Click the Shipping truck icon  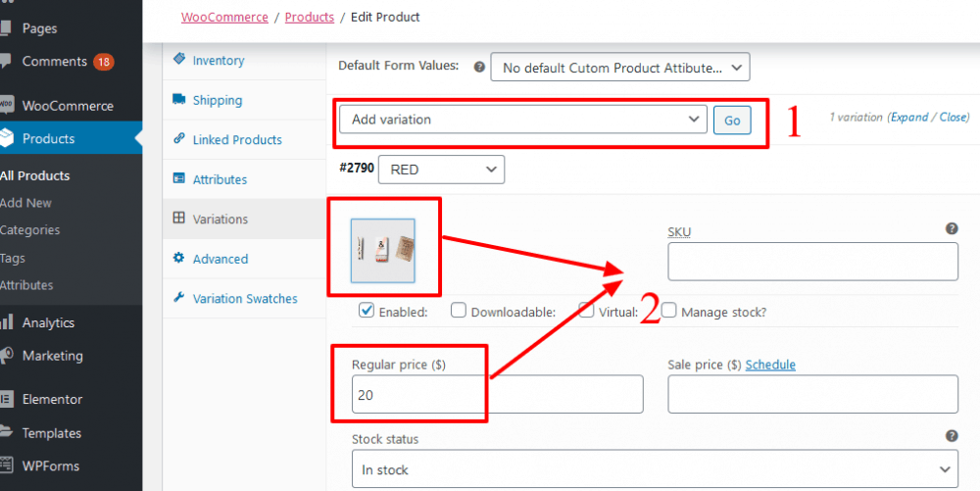[x=179, y=99]
